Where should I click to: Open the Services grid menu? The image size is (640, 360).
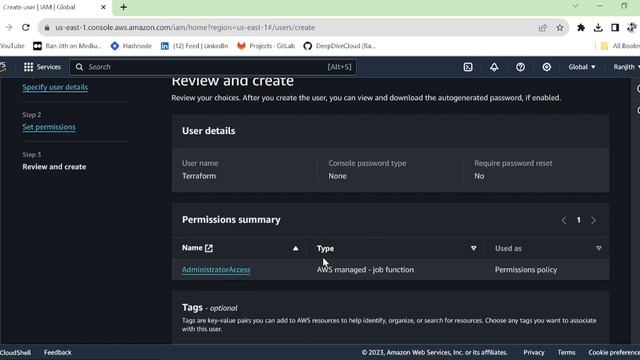coord(42,67)
